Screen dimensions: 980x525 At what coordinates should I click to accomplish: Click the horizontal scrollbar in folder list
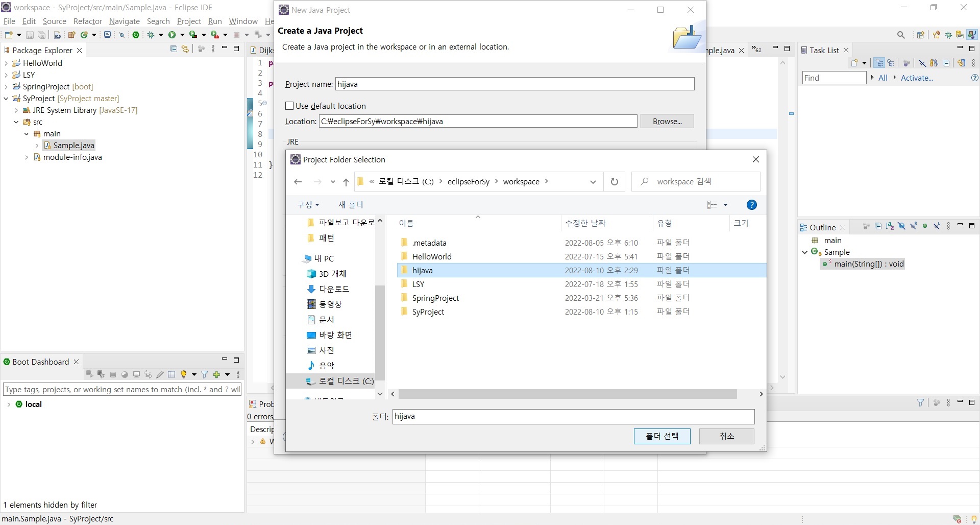[568, 394]
